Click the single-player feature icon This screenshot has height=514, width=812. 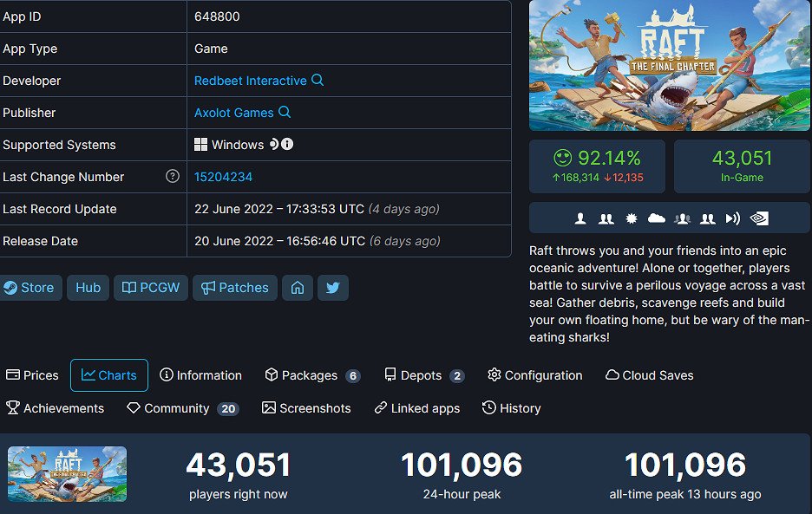pyautogui.click(x=580, y=218)
